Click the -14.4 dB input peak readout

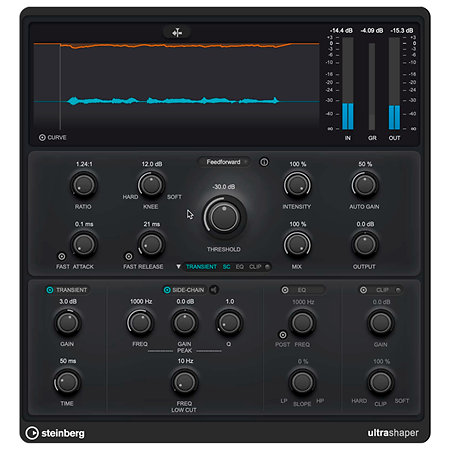pos(341,30)
